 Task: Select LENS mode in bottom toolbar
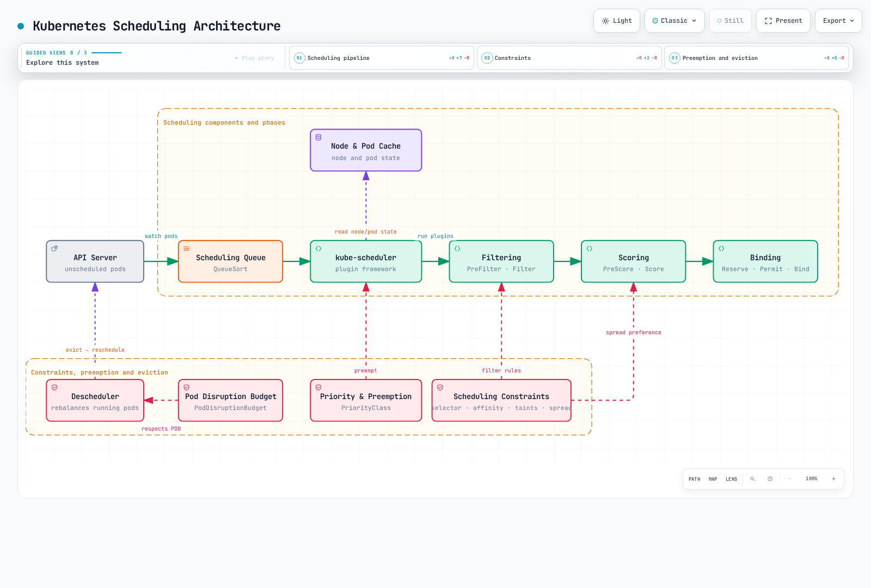coord(731,479)
